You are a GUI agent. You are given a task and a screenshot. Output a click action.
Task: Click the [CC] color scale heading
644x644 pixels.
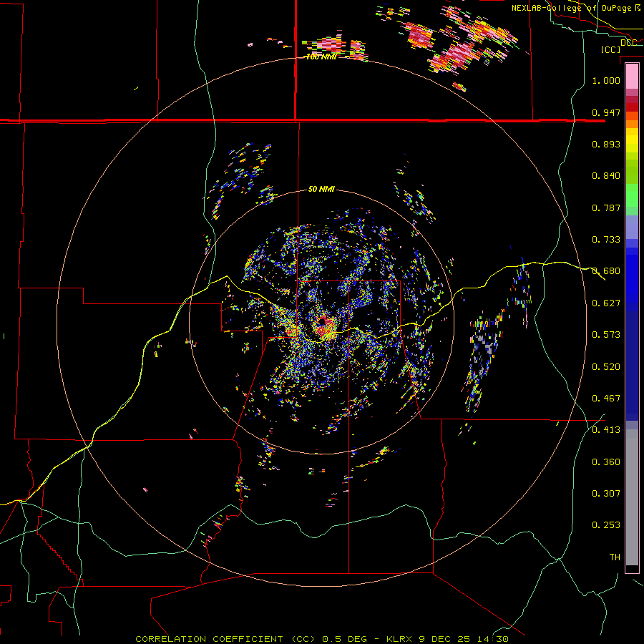coord(611,49)
